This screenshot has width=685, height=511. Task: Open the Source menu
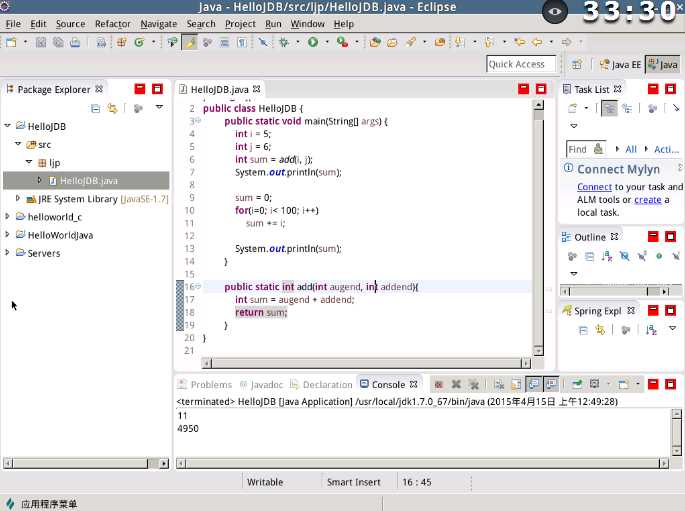click(70, 24)
